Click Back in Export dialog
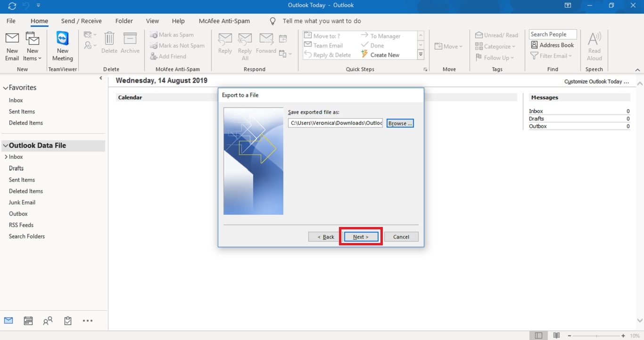This screenshot has height=340, width=644. click(326, 237)
